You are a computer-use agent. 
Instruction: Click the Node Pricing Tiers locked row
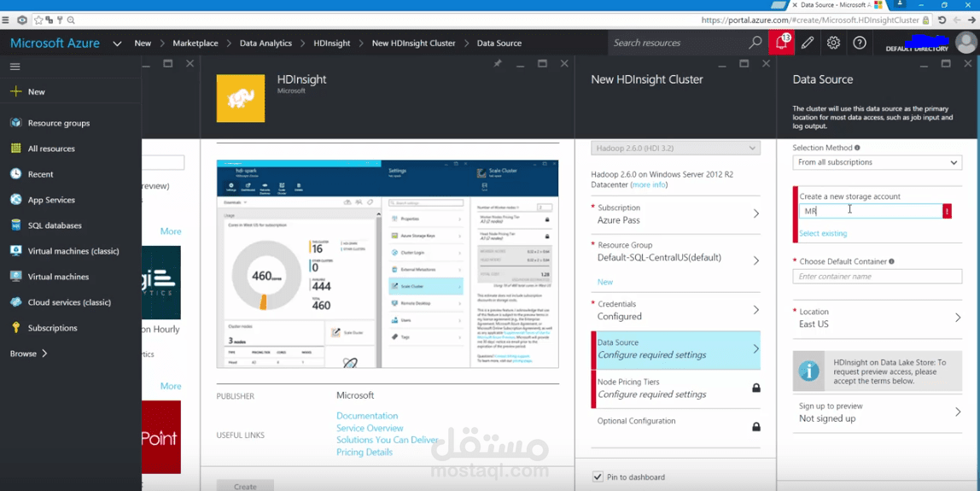click(675, 389)
